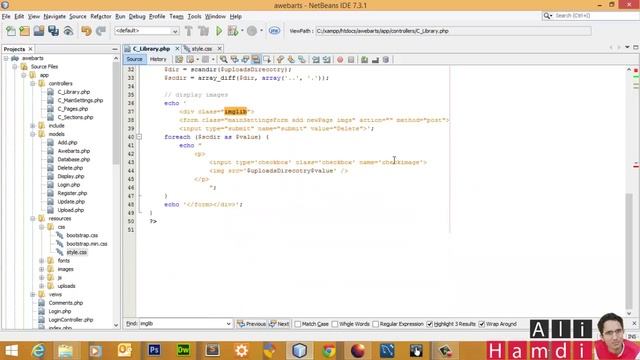Click the Toggle Bookmark editor icon
Image resolution: width=640 pixels, height=360 pixels.
302,60
